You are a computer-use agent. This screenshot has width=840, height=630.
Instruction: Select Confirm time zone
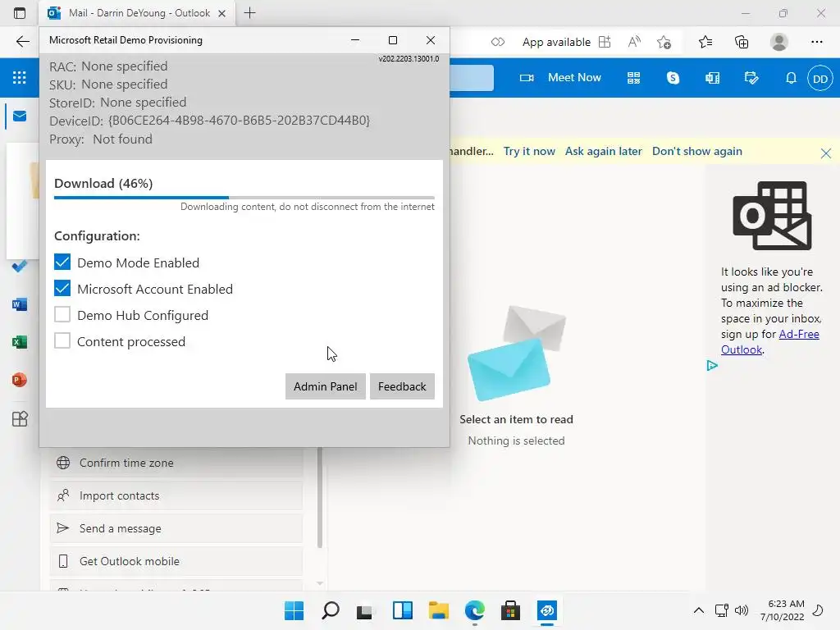click(176, 463)
